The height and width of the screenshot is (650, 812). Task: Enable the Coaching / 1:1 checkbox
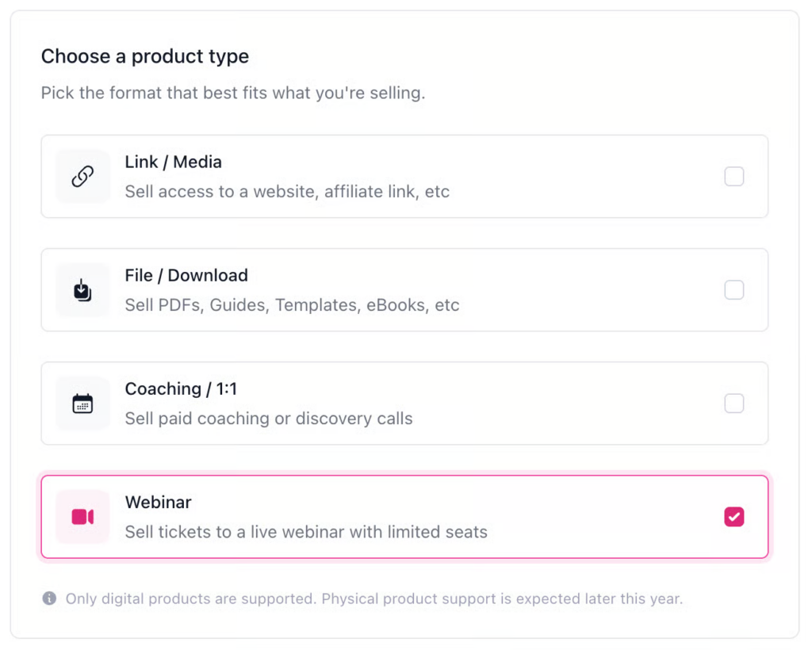click(734, 403)
